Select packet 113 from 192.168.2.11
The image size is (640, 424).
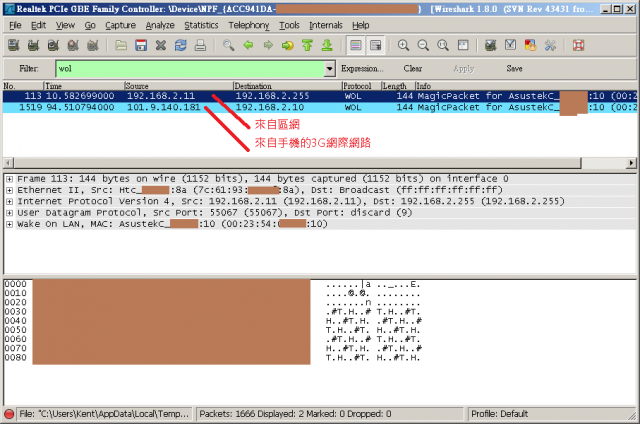point(320,96)
